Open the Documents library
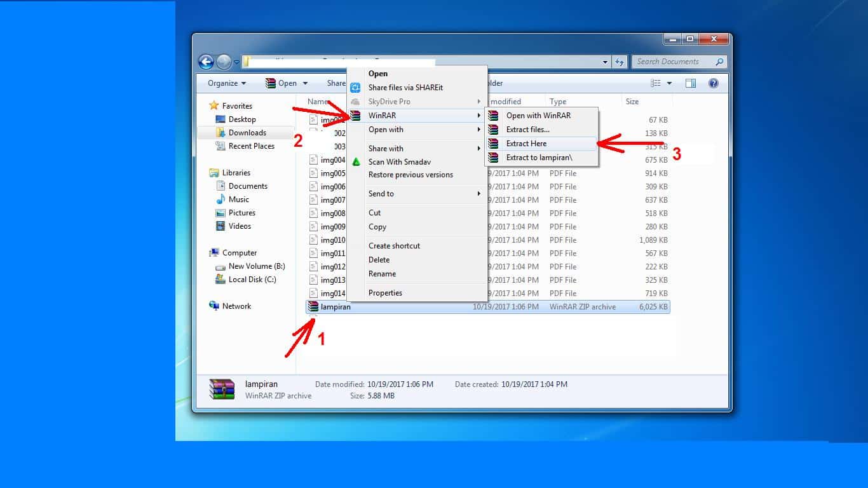The width and height of the screenshot is (868, 488). click(x=248, y=186)
